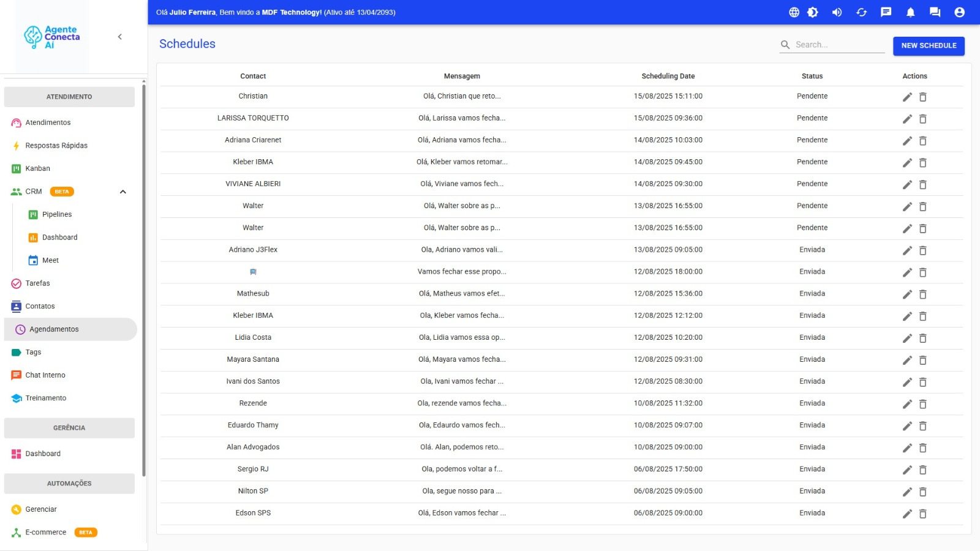Collapse the sidebar with chevron arrow
The image size is (980, 551).
coord(119,37)
